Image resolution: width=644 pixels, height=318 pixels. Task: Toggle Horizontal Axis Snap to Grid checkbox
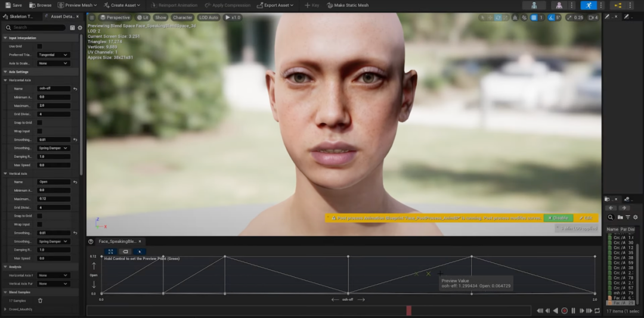point(39,123)
